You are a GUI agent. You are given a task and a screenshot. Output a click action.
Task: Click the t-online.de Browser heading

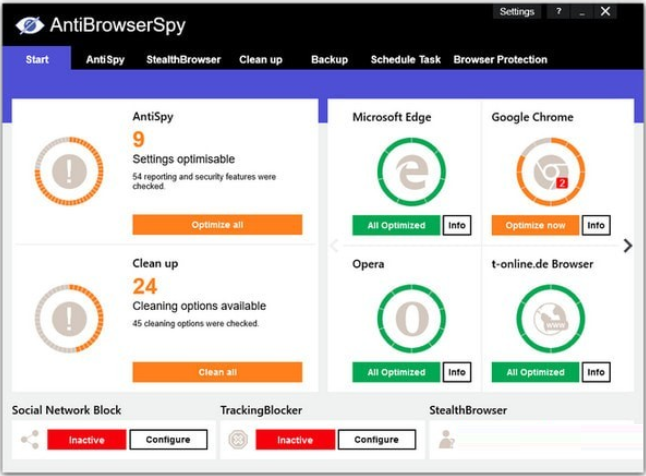tap(543, 264)
